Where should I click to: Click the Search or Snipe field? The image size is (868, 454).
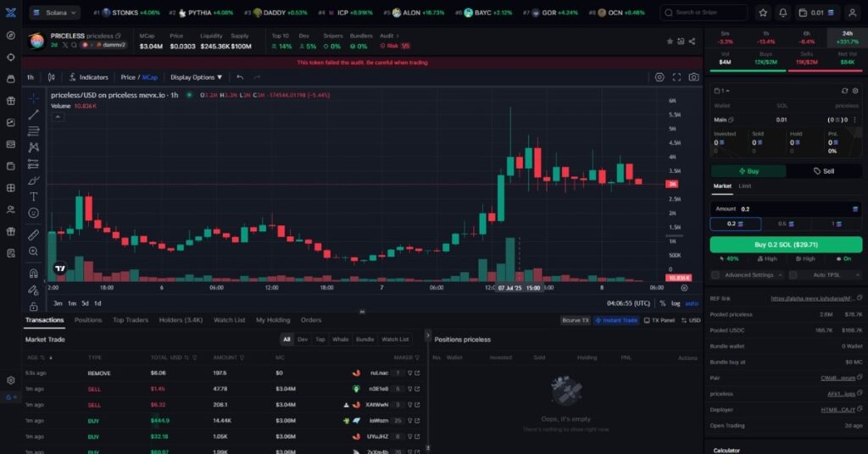click(x=704, y=12)
